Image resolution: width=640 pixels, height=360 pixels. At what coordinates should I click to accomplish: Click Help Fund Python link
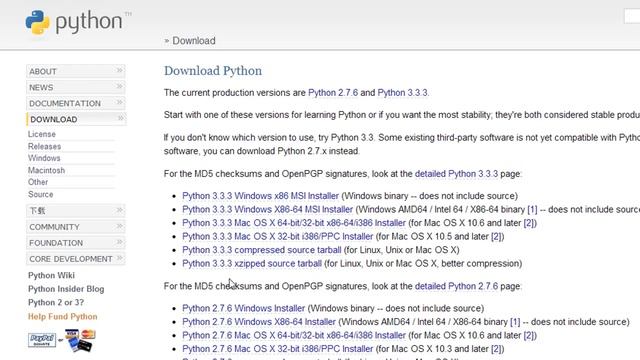pos(62,316)
